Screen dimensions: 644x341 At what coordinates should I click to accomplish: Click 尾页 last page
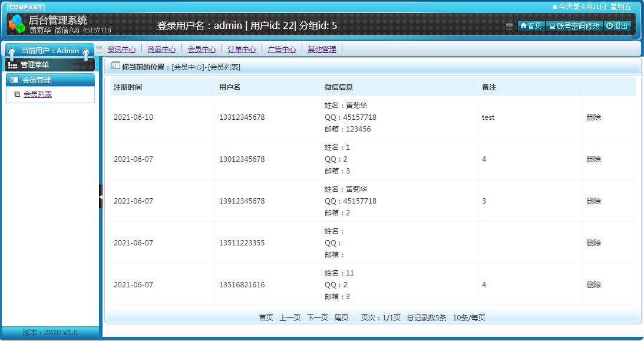click(x=341, y=318)
